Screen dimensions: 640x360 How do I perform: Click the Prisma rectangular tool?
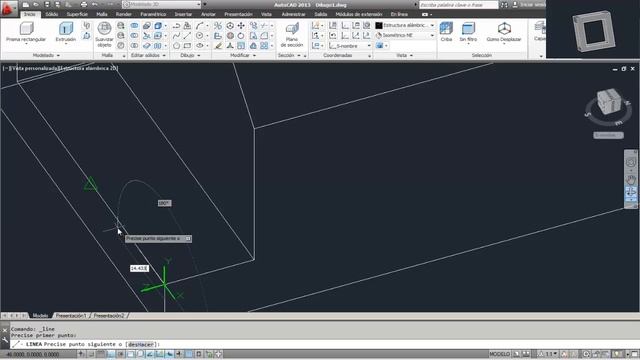click(26, 32)
